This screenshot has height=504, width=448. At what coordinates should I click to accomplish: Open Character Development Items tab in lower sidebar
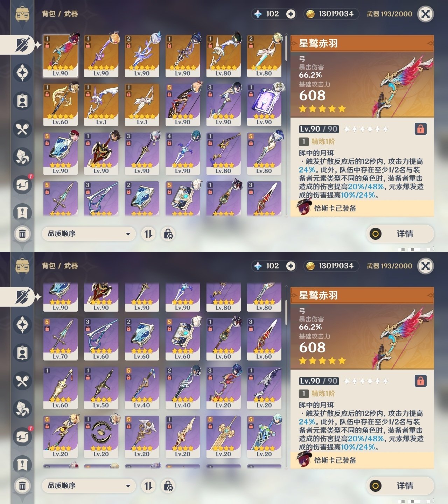pyautogui.click(x=22, y=353)
